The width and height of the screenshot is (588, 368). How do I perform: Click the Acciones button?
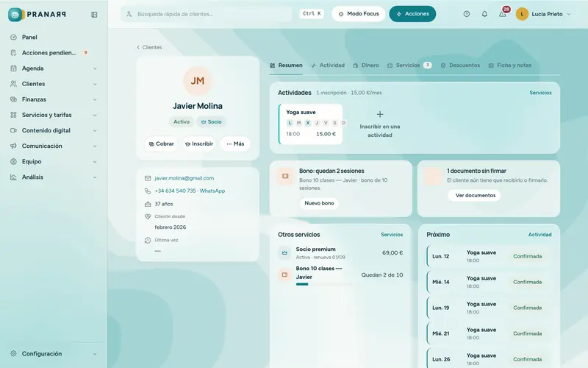click(412, 14)
